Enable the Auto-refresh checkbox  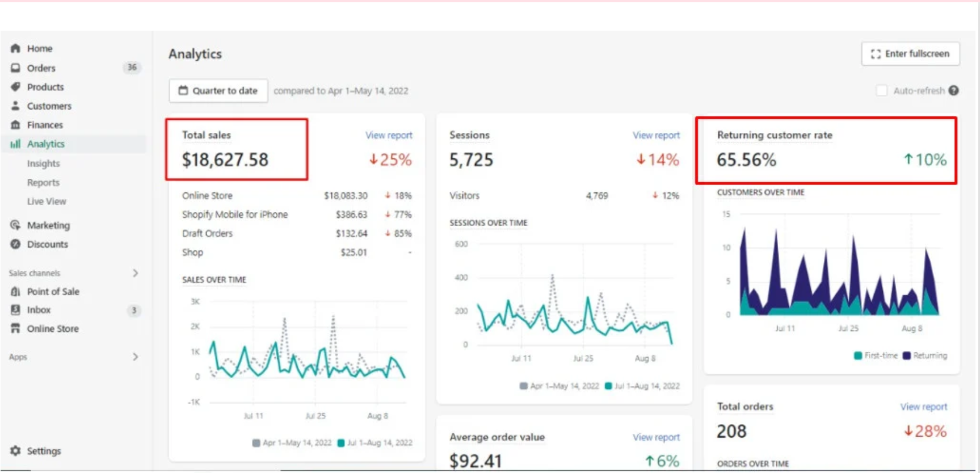tap(881, 90)
